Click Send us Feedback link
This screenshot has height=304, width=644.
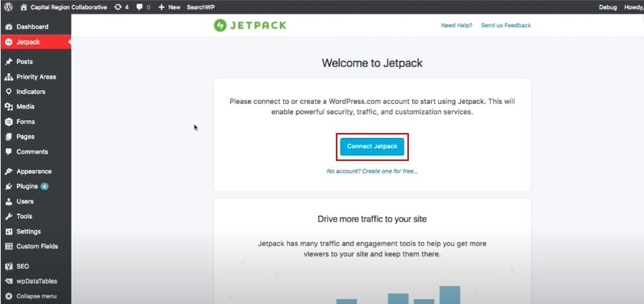505,25
